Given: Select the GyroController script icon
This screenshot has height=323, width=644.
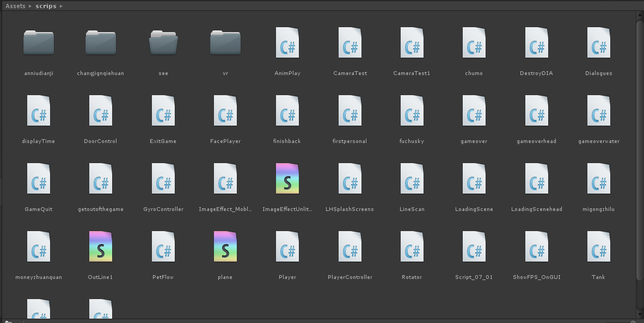Looking at the screenshot, I should tap(163, 179).
